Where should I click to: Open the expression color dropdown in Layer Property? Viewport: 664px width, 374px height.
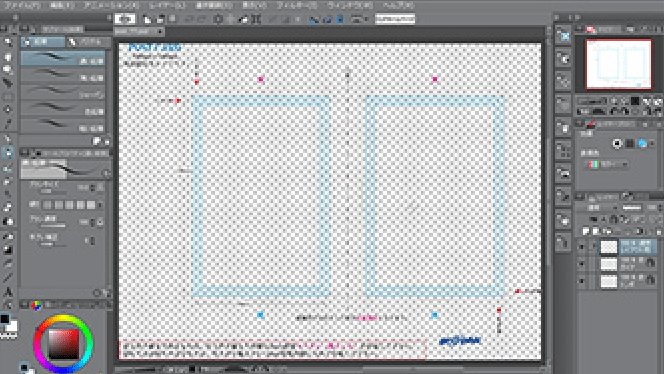coord(607,164)
